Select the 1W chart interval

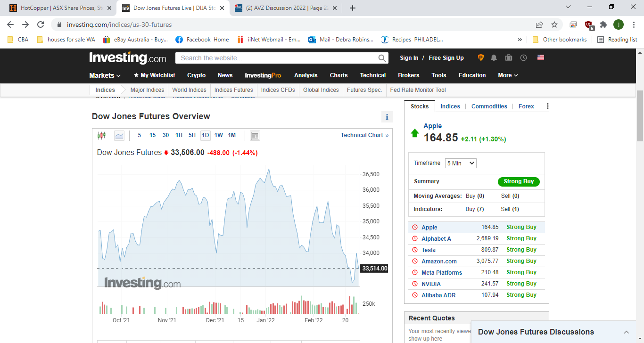pos(219,135)
